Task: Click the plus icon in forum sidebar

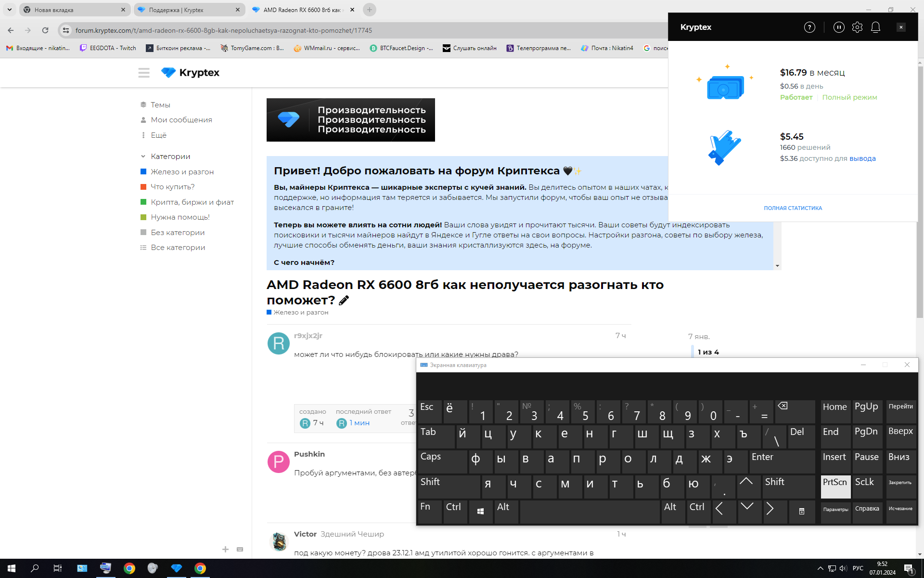Action: (x=225, y=549)
